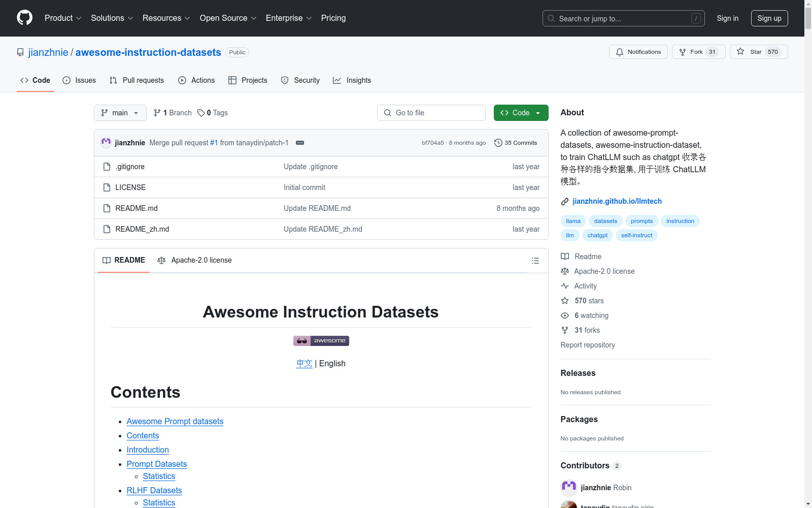This screenshot has height=508, width=812.
Task: Open the README outline list icon
Action: click(x=535, y=261)
